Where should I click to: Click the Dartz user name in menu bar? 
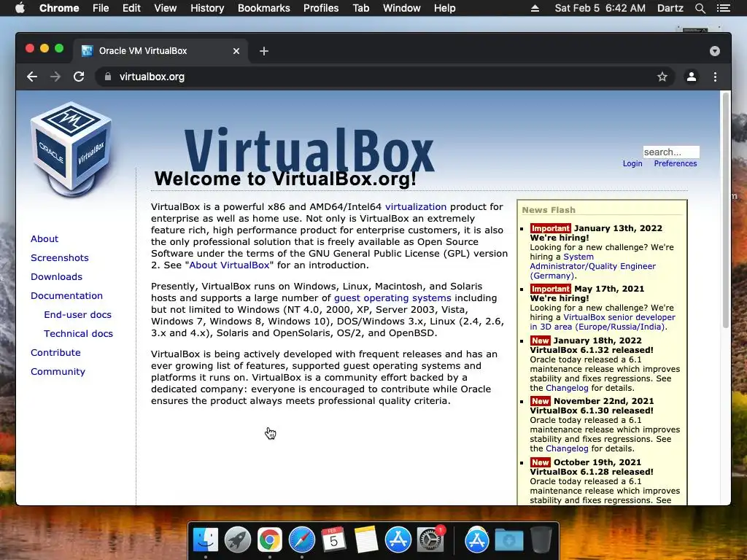click(x=670, y=8)
